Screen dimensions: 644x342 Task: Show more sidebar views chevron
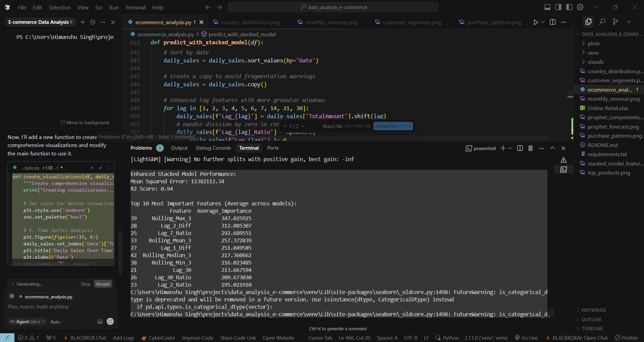[629, 22]
